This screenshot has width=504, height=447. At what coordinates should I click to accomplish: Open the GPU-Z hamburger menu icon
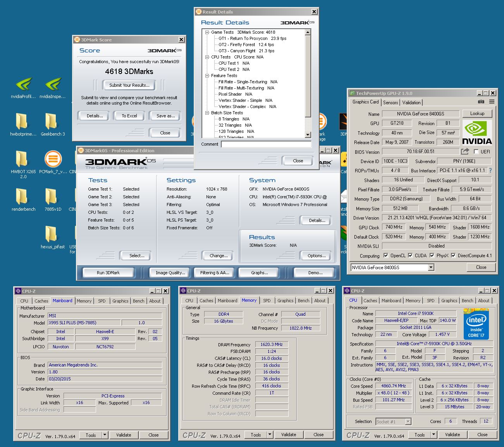[492, 102]
